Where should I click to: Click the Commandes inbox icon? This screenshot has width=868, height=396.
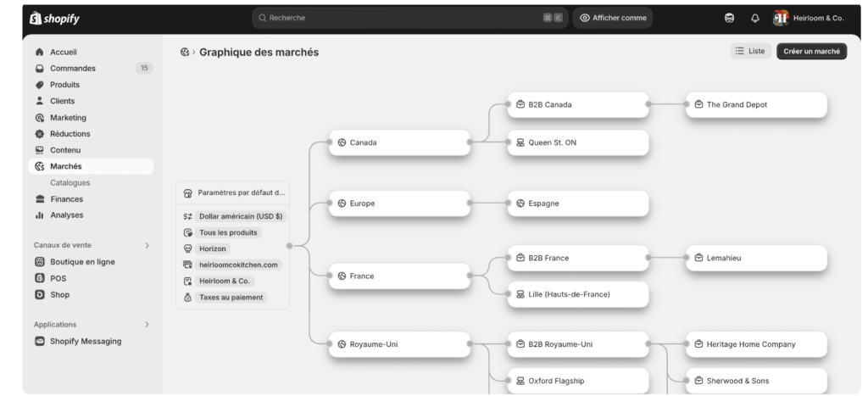(x=39, y=69)
